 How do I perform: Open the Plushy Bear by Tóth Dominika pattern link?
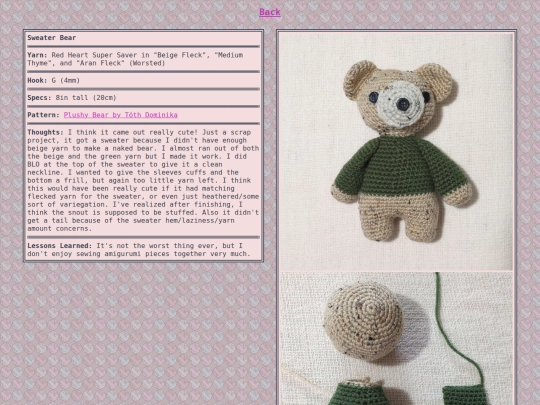[121, 115]
